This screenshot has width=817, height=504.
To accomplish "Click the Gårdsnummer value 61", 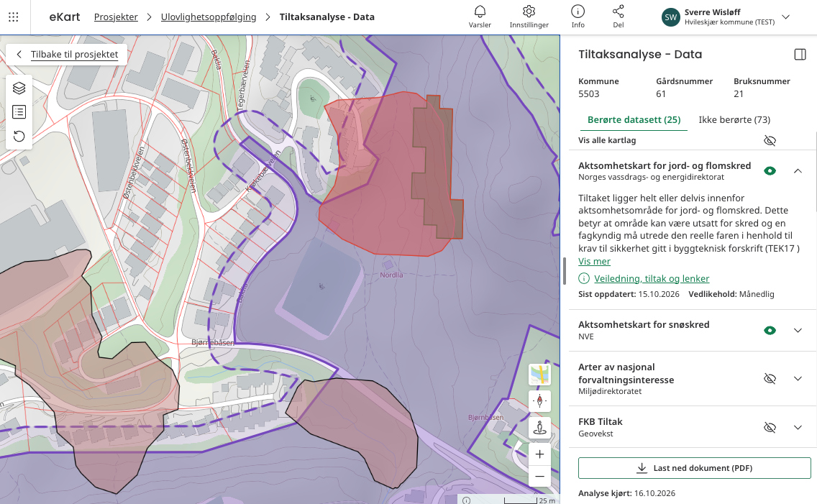I will coord(661,94).
